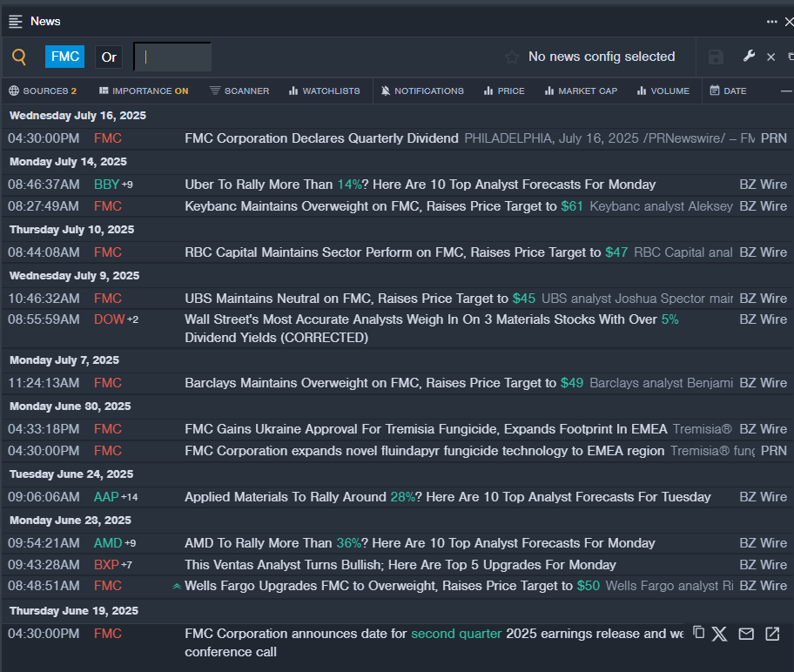Open This Ventas Analyst Turns Bullish headline
The image size is (794, 672).
(x=400, y=565)
